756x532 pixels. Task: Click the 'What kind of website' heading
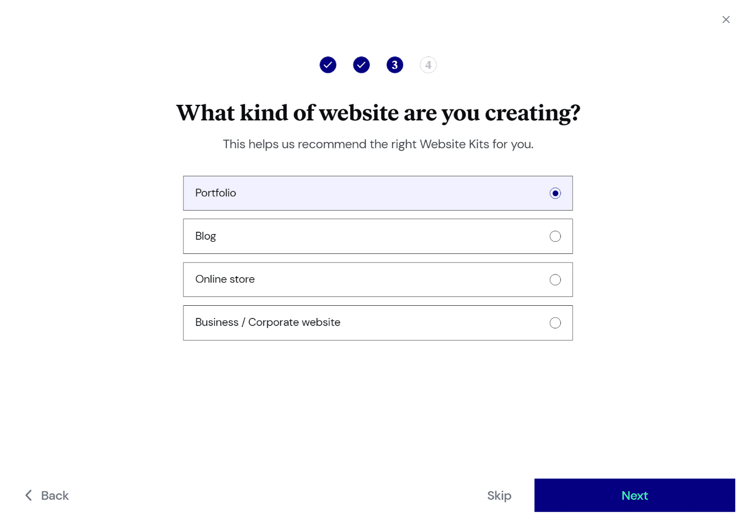[378, 113]
